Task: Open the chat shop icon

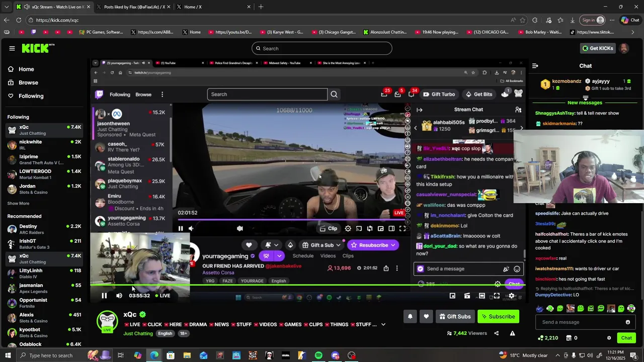Action: (569, 338)
